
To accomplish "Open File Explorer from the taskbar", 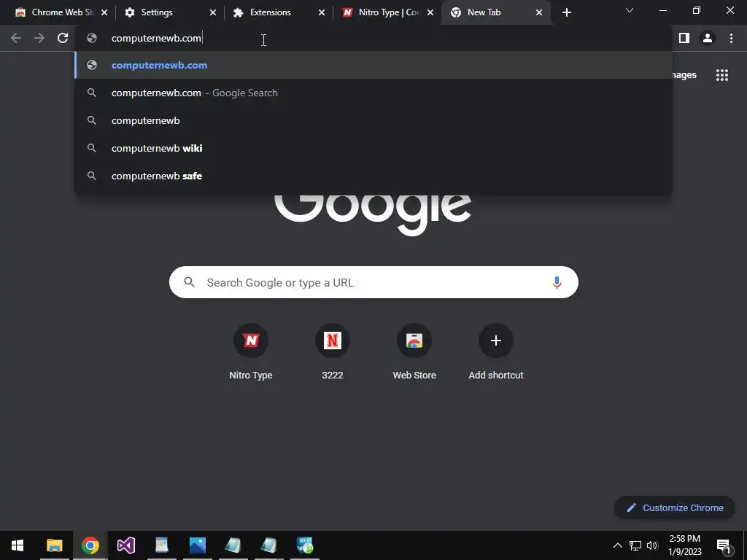I will pyautogui.click(x=54, y=545).
